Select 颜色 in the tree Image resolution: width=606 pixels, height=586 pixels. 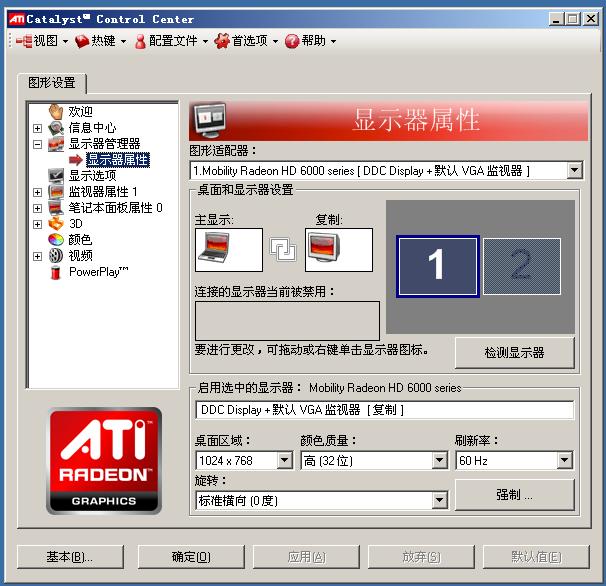(80, 240)
